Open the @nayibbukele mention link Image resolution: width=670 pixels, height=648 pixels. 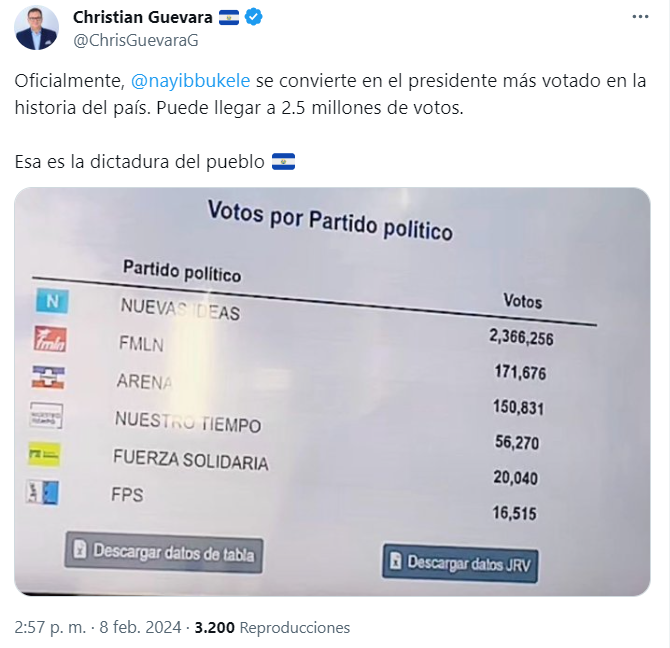pyautogui.click(x=190, y=81)
